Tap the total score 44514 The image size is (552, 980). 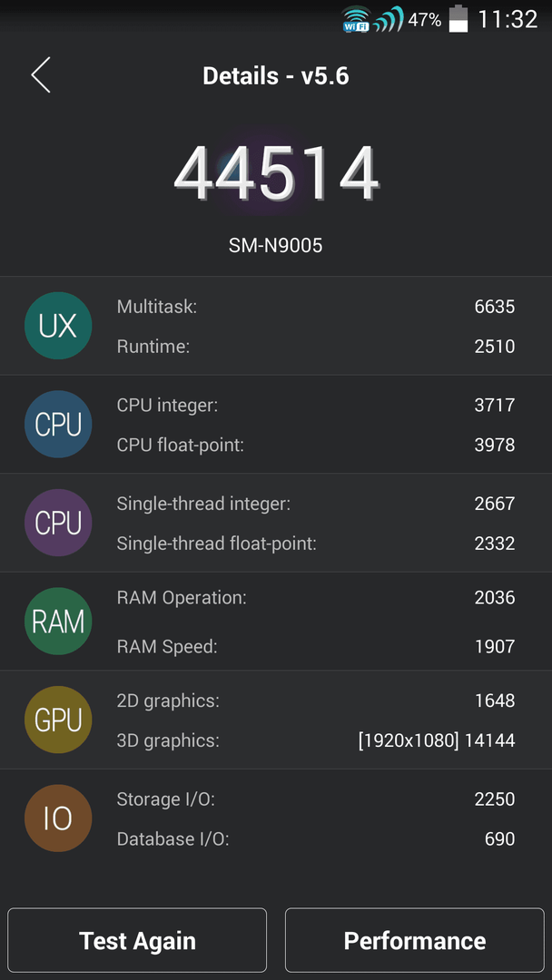(x=276, y=173)
